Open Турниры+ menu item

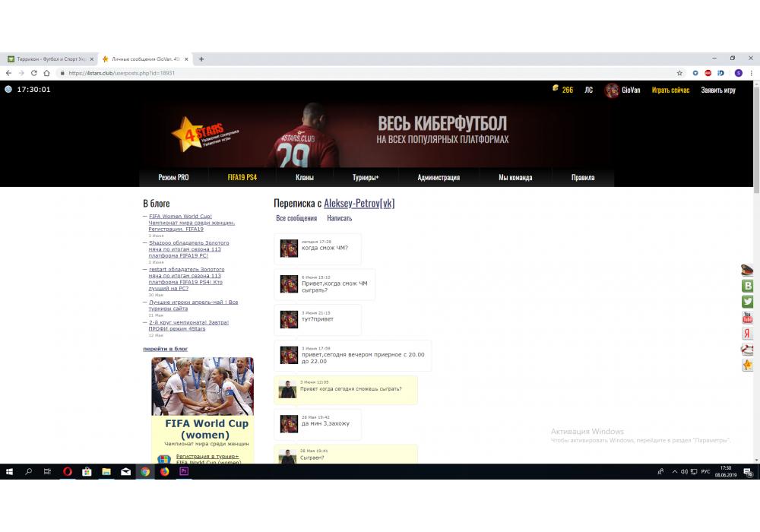366,177
